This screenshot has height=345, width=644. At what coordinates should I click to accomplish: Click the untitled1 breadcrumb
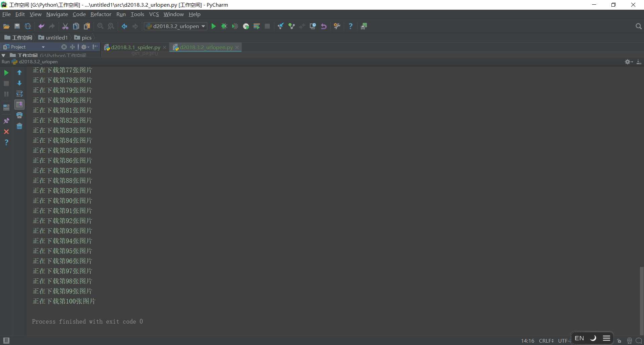coord(53,38)
